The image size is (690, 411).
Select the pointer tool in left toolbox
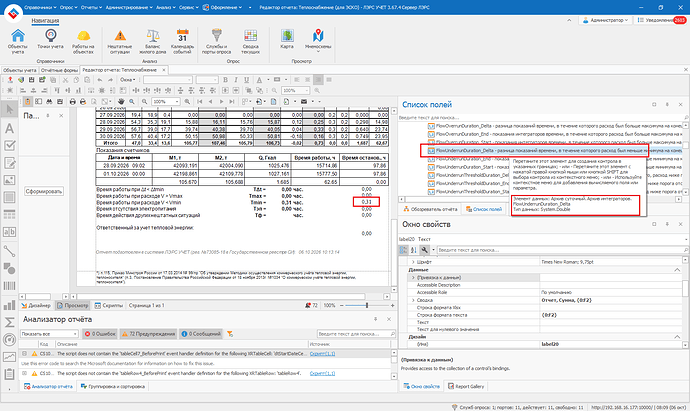(9, 110)
